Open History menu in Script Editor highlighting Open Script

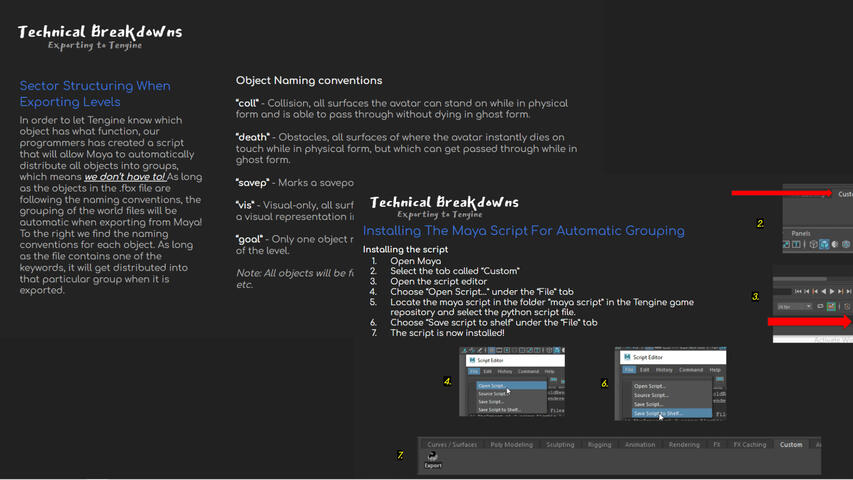tap(505, 371)
